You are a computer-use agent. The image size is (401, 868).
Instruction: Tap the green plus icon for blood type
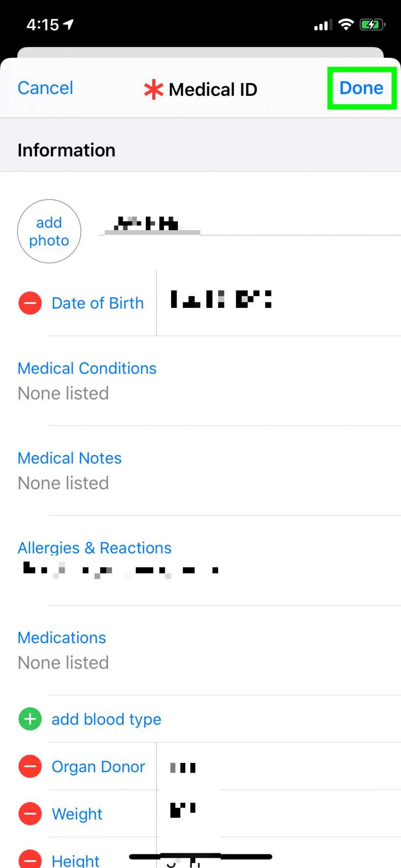coord(30,719)
